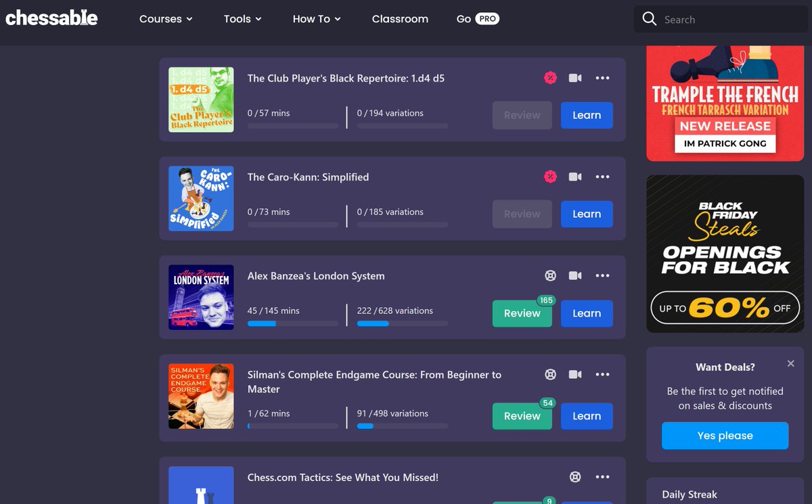Click the 54 review count badge
812x504 pixels.
(547, 403)
